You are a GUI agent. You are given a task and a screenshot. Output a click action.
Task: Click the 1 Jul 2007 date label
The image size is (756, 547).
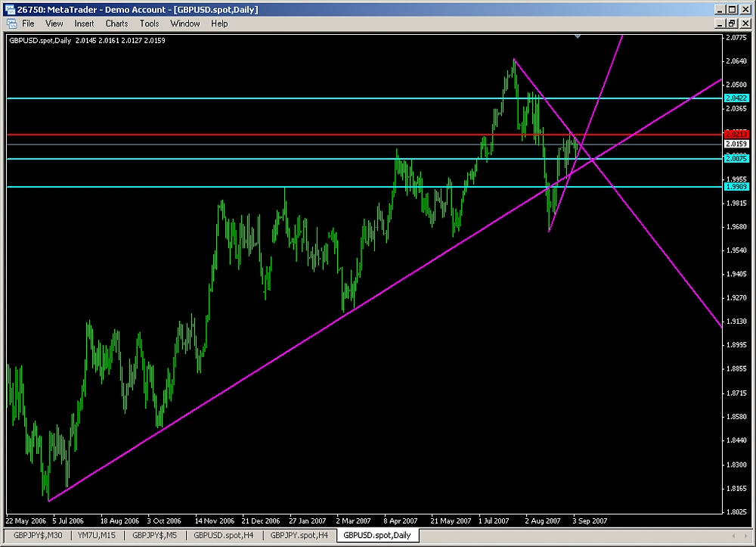pyautogui.click(x=494, y=521)
